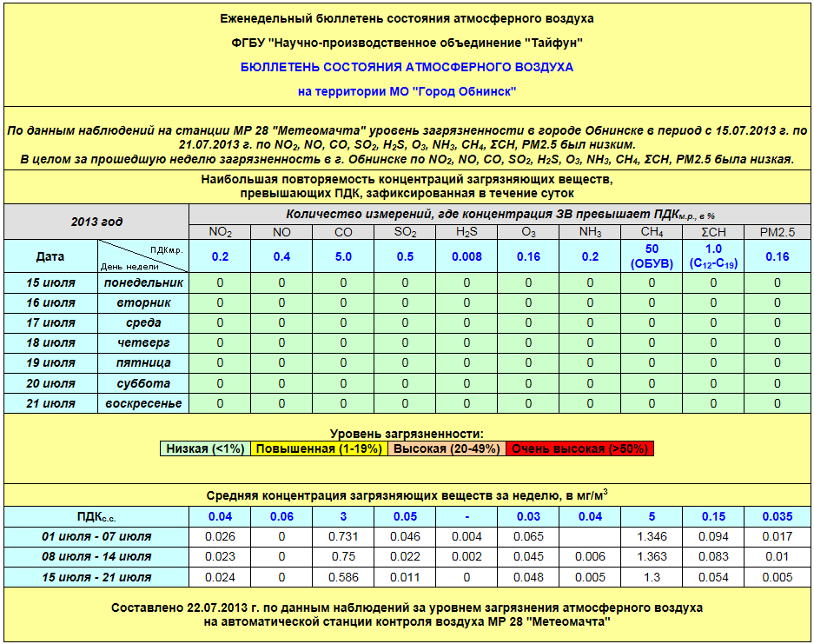Select the yellow "Повышенная (1-19%)" legend box
The image size is (814, 644).
tap(320, 448)
